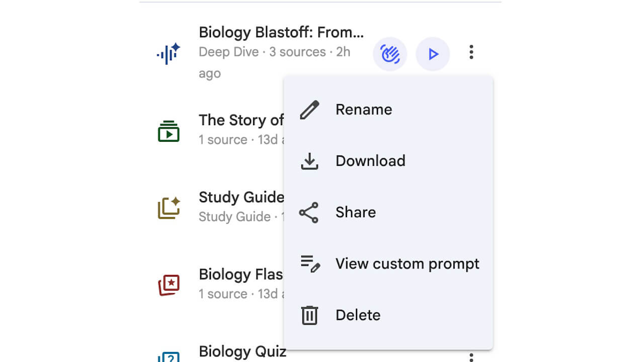Viewport: 644px width, 362px height.
Task: Choose Download in the context menu
Action: pyautogui.click(x=370, y=161)
